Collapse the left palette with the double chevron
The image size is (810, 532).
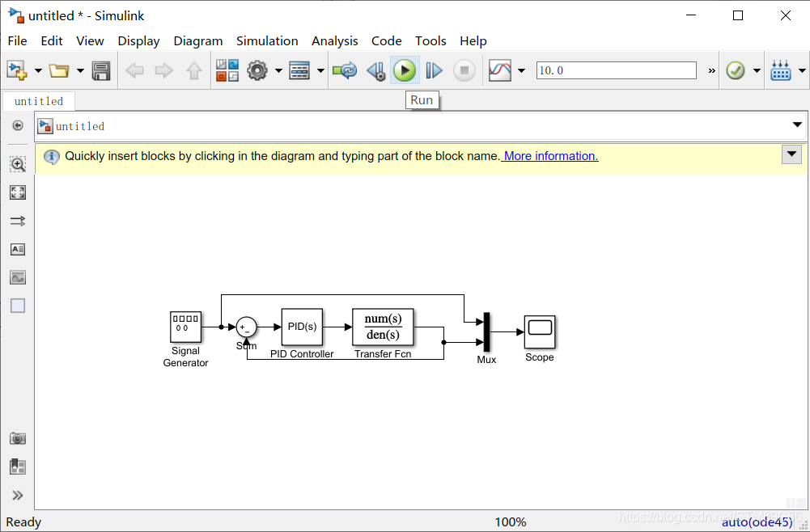[x=17, y=495]
